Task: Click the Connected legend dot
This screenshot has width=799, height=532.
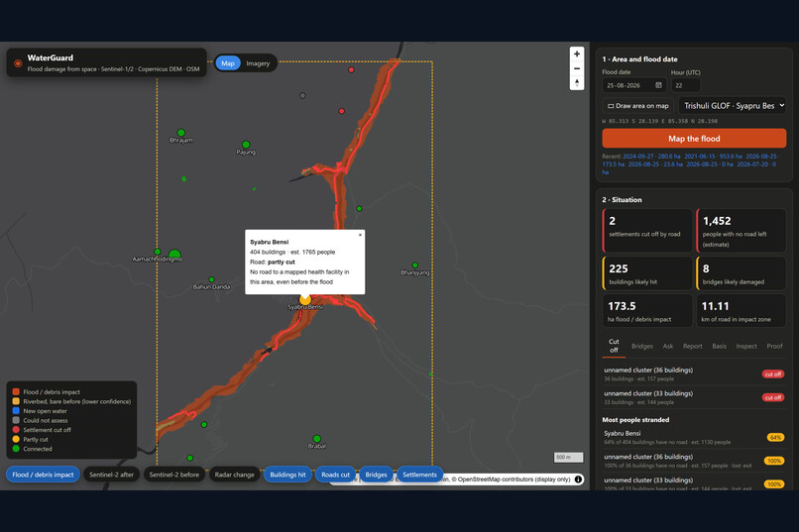Action: click(x=16, y=449)
